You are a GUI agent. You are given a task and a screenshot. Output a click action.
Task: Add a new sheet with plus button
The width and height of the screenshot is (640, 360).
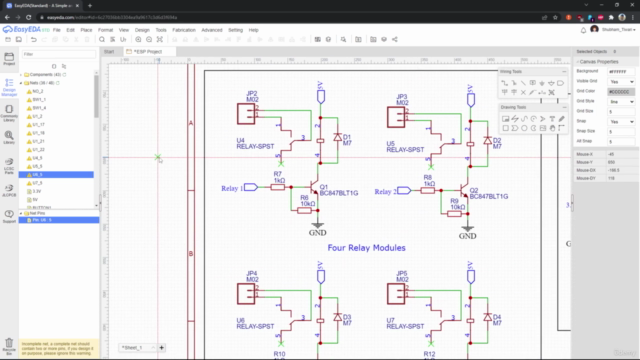click(162, 348)
